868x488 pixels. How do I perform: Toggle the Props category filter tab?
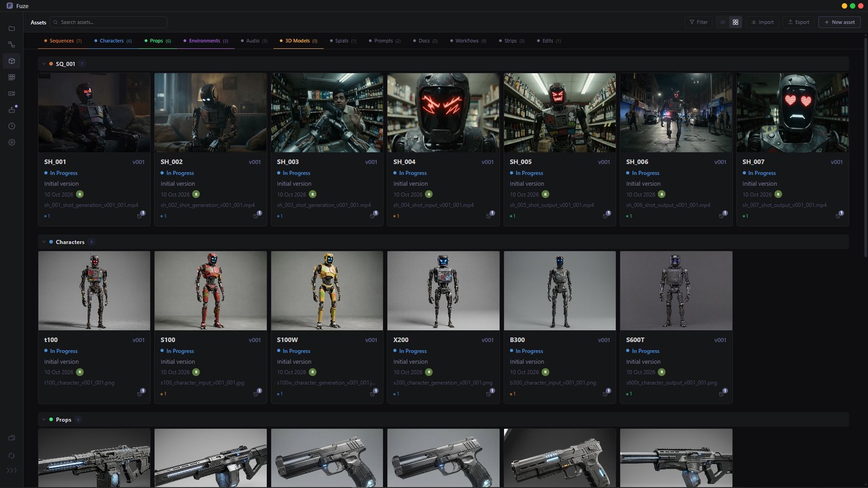coord(158,41)
